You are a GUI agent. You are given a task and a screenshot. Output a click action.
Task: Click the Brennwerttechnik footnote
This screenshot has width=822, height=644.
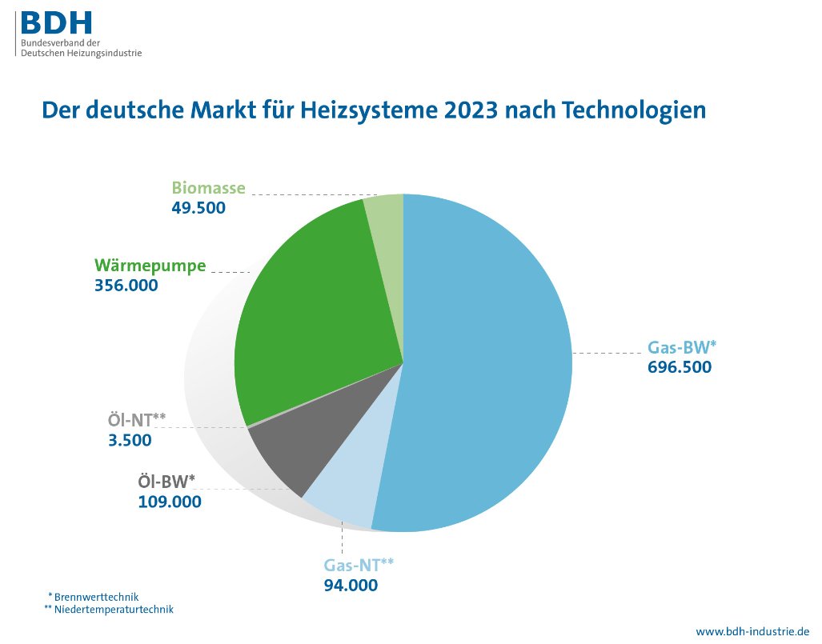coord(94,597)
